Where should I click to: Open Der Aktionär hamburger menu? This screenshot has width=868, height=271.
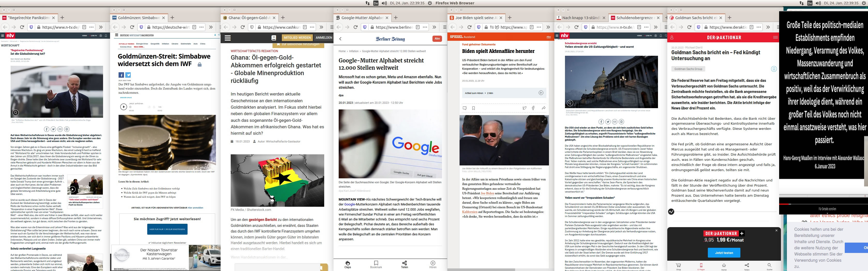point(775,38)
